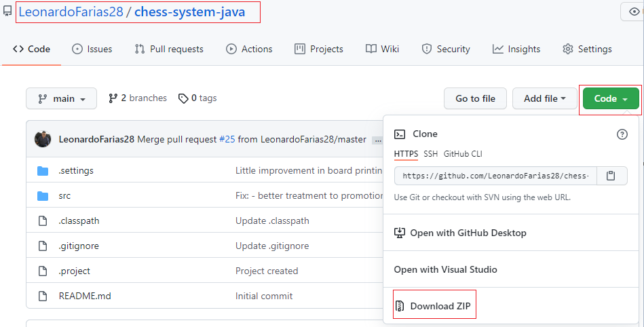Viewport: 644px width, 327px height.
Task: Click the Settings gear icon
Action: pyautogui.click(x=568, y=49)
